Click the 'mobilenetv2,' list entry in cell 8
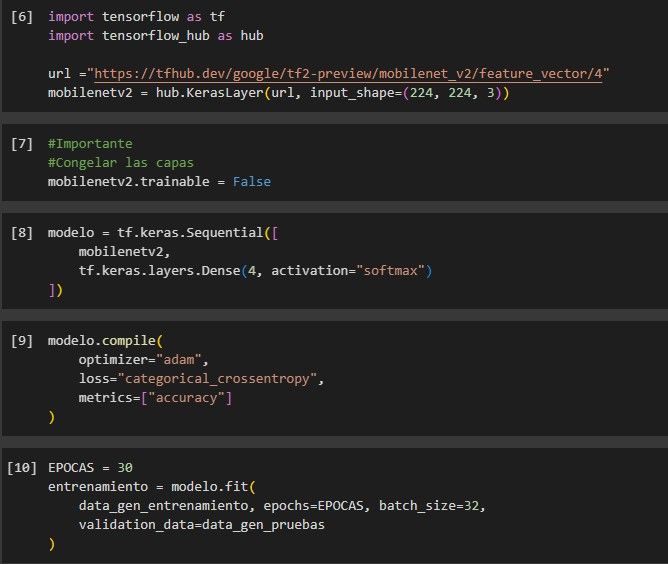Screen dimensions: 668x564 point(124,252)
